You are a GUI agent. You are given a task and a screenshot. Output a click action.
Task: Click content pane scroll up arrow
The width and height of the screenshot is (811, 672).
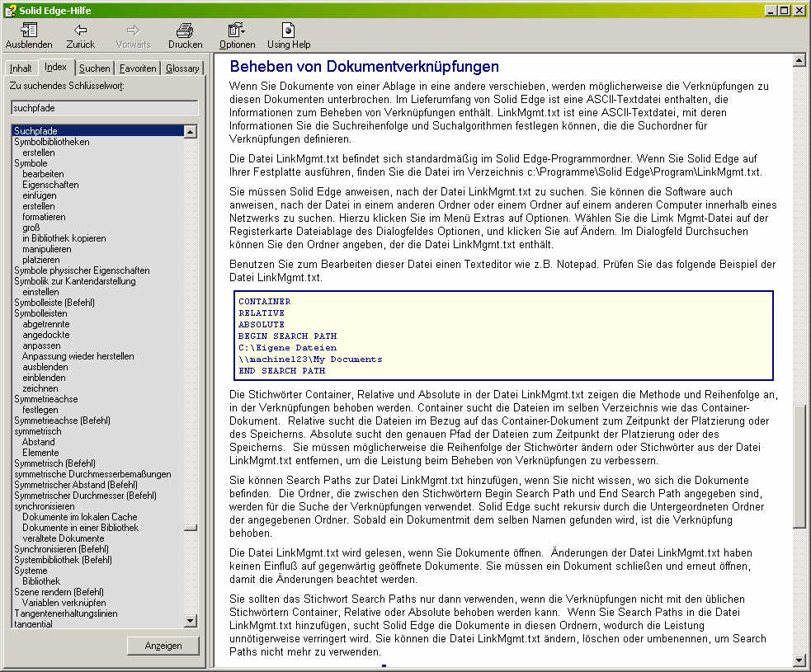click(x=799, y=61)
